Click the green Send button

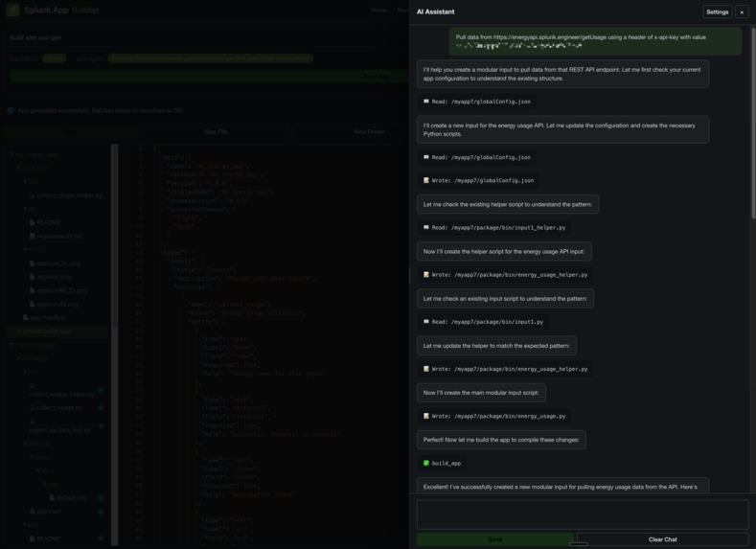point(495,539)
